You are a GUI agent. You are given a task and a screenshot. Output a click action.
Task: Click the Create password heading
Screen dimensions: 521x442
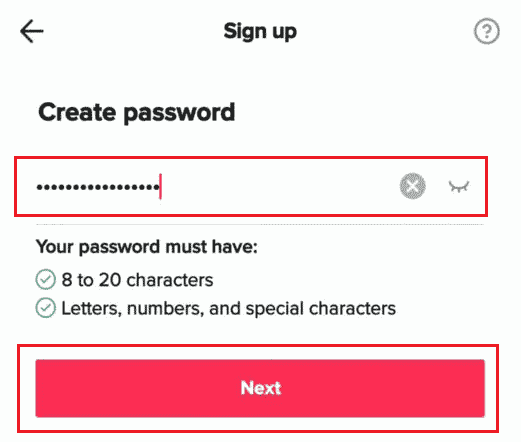(137, 113)
